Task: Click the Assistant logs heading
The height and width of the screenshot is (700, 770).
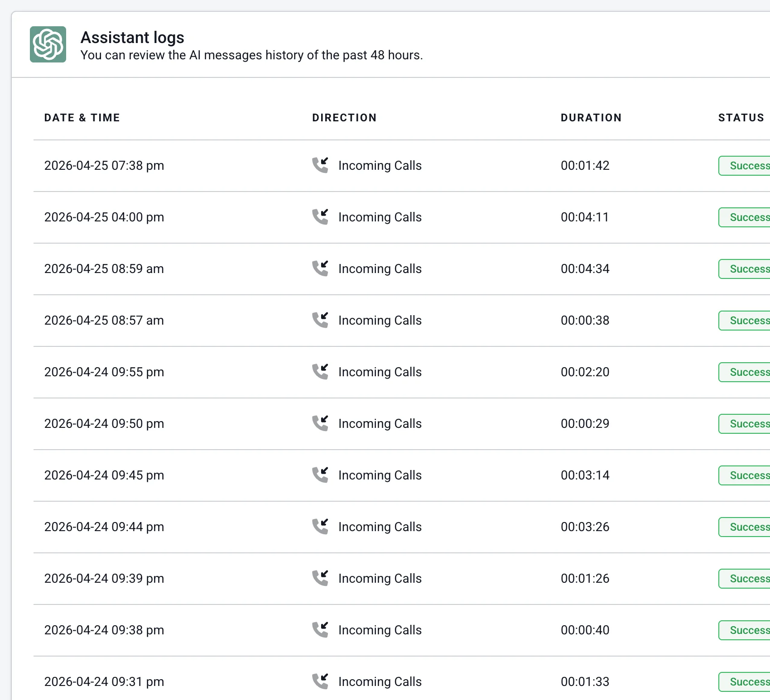Action: 132,38
